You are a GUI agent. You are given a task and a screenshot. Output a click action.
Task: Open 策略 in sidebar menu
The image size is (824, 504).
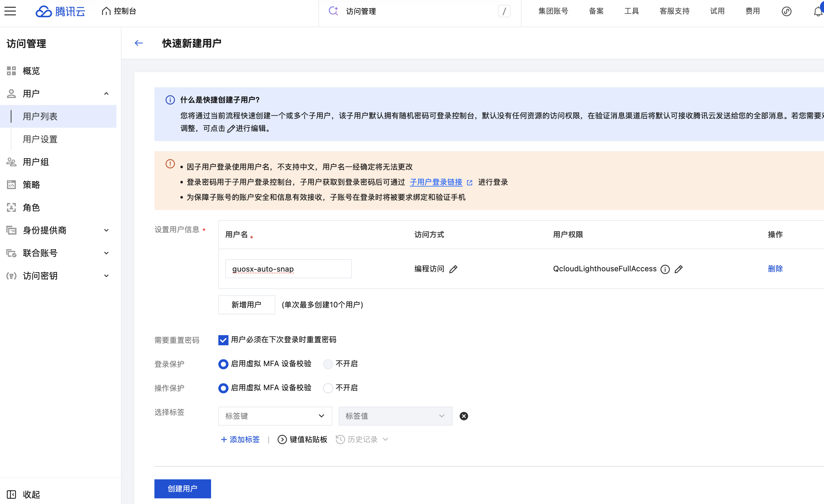click(x=31, y=185)
